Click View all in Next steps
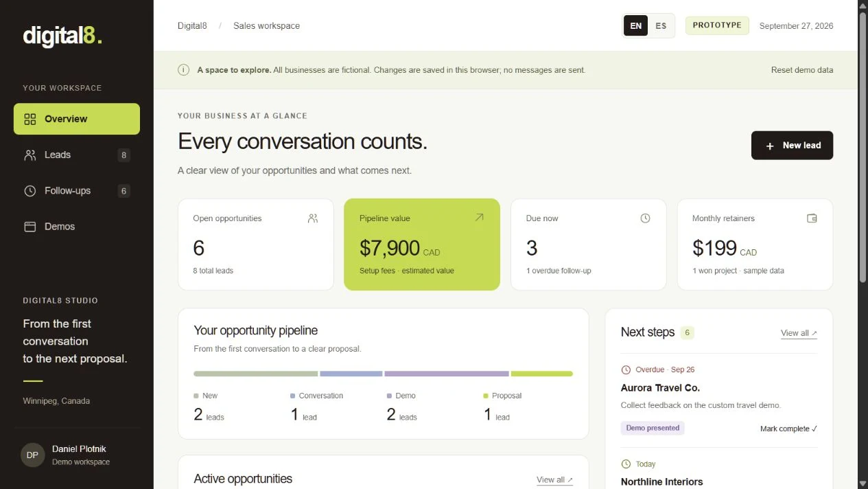 click(x=799, y=333)
